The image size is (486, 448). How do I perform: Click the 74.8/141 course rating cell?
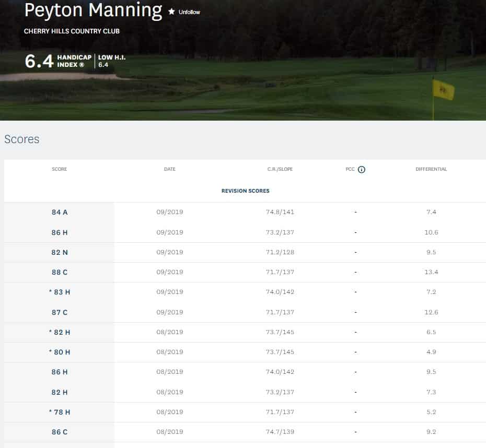[x=280, y=212]
